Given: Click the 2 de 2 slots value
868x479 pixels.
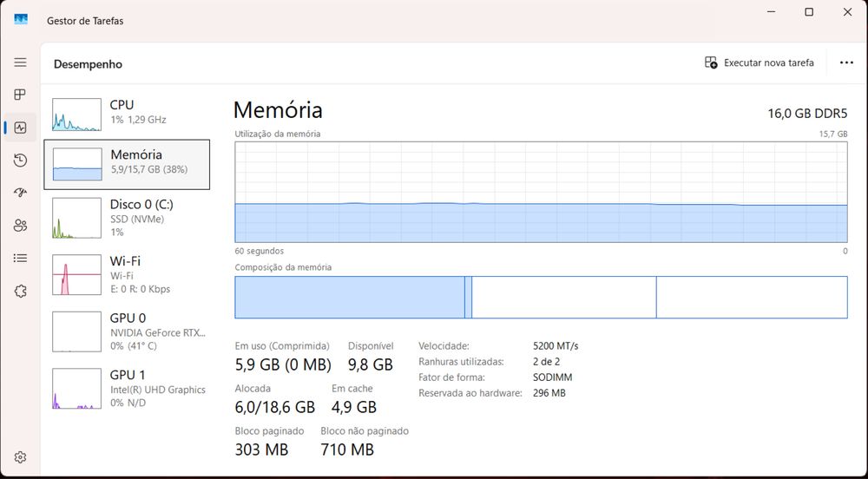Looking at the screenshot, I should [546, 361].
